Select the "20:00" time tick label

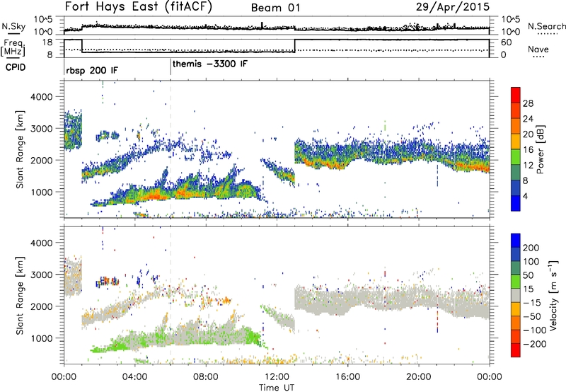(x=418, y=377)
